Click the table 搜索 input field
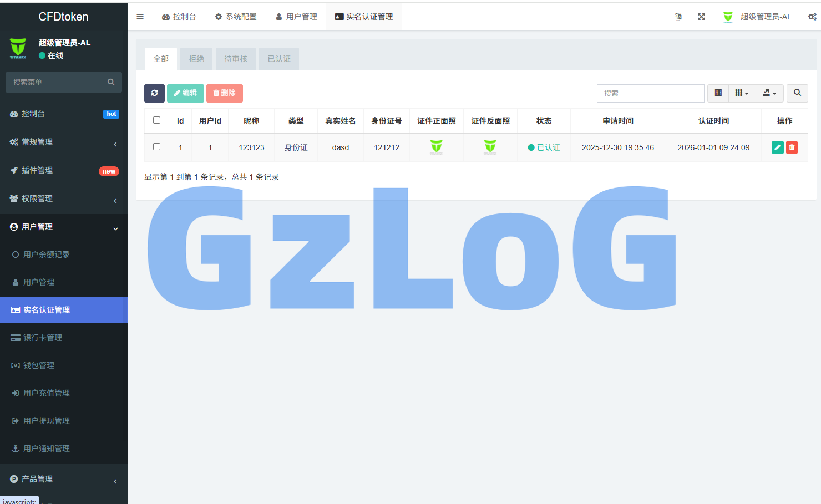Screen dimensions: 821x504 tap(650, 93)
